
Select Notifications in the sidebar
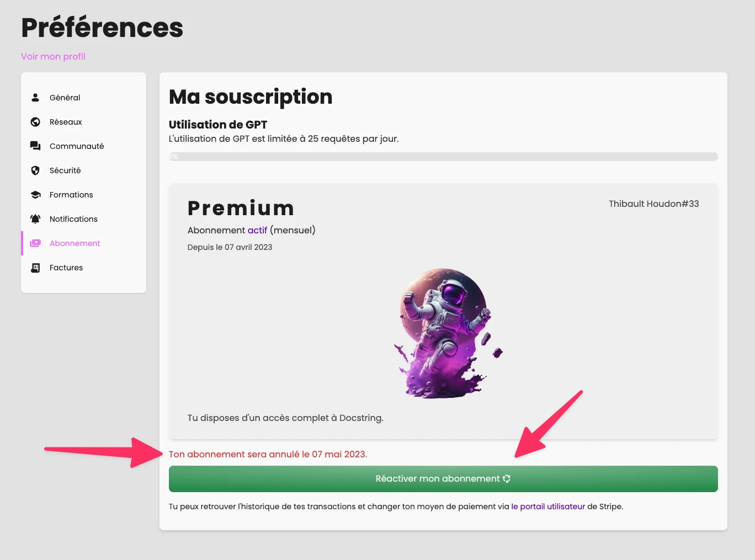pos(73,219)
